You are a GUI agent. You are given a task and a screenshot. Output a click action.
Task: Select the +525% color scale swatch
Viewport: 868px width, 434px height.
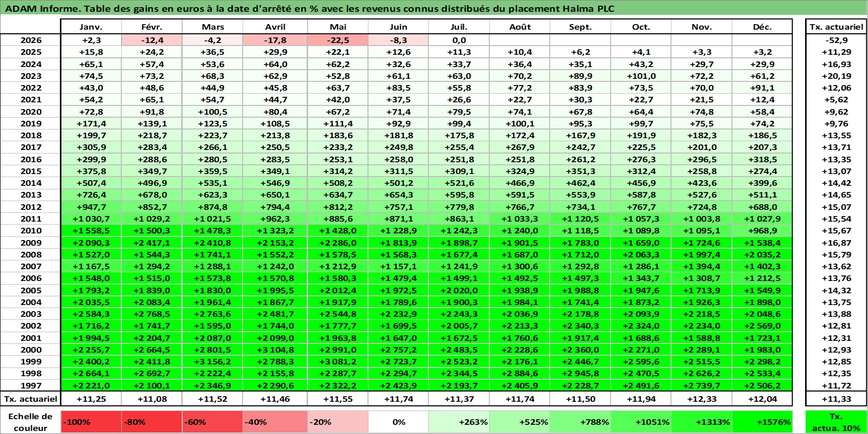[520, 422]
